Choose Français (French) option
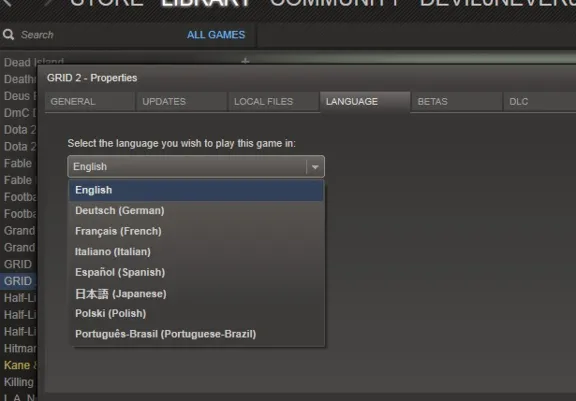The image size is (576, 401). 196,231
